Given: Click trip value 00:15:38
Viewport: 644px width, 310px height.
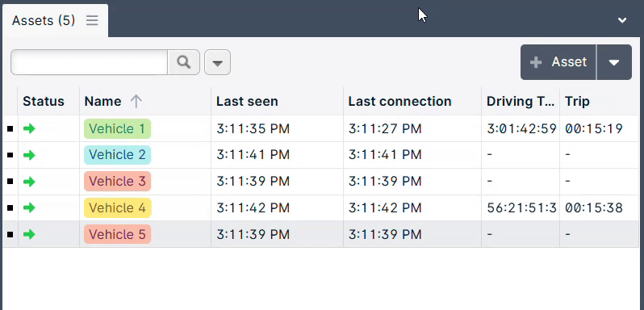Looking at the screenshot, I should 594,207.
